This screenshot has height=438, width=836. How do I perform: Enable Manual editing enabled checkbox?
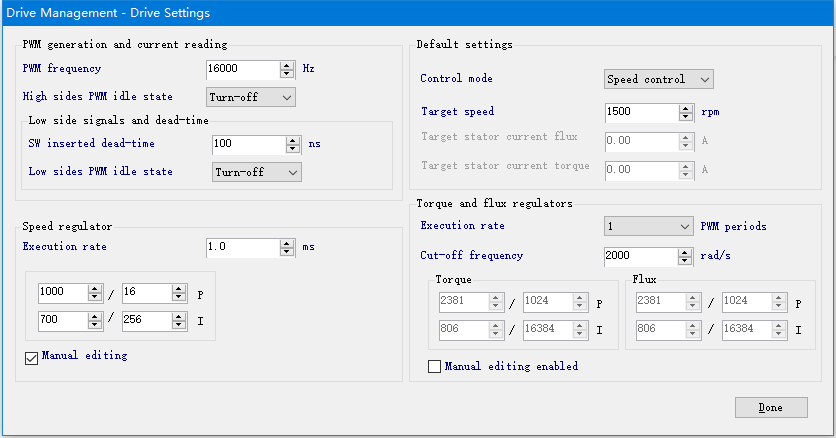tap(435, 367)
